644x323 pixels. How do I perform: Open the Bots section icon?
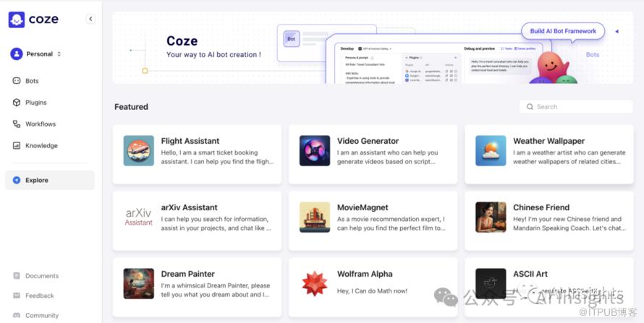click(17, 81)
